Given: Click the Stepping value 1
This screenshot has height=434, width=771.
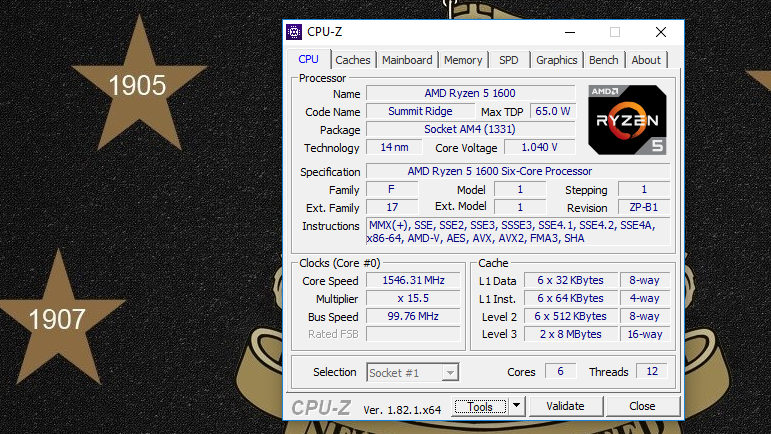Looking at the screenshot, I should point(644,189).
